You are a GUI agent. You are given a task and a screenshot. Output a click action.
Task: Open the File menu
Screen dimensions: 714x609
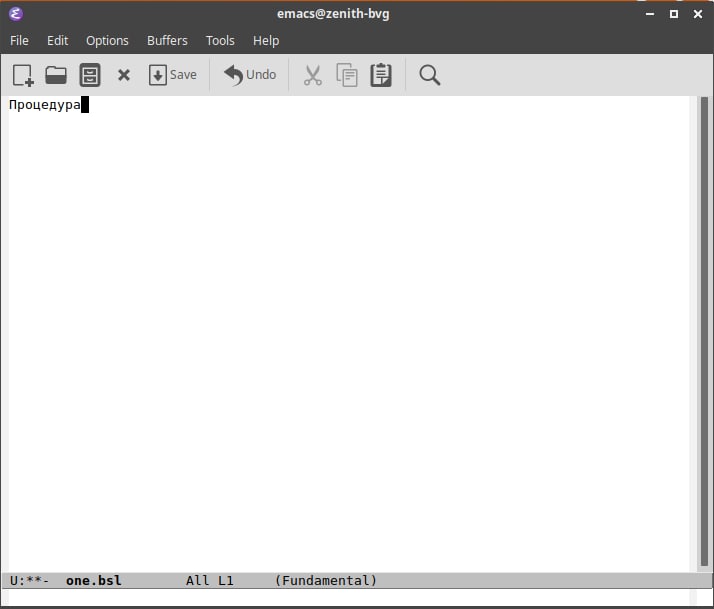[19, 41]
